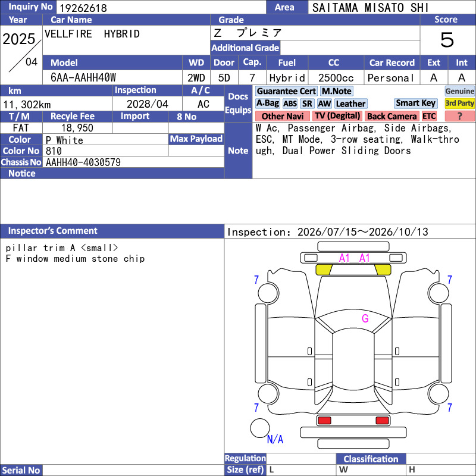The image size is (476, 476).
Task: Click the Classification label
Action: coord(371,459)
